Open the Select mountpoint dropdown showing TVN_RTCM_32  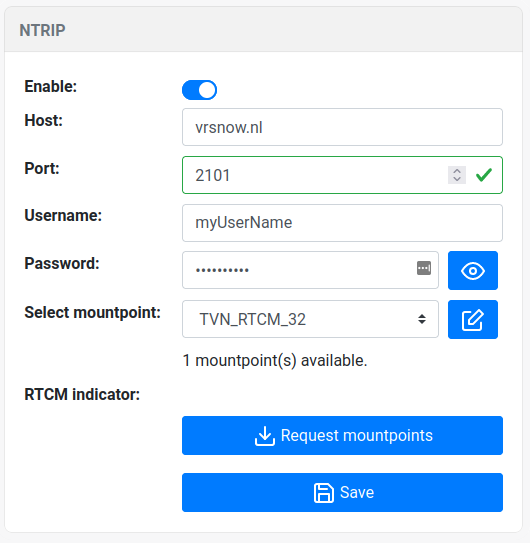pos(310,319)
